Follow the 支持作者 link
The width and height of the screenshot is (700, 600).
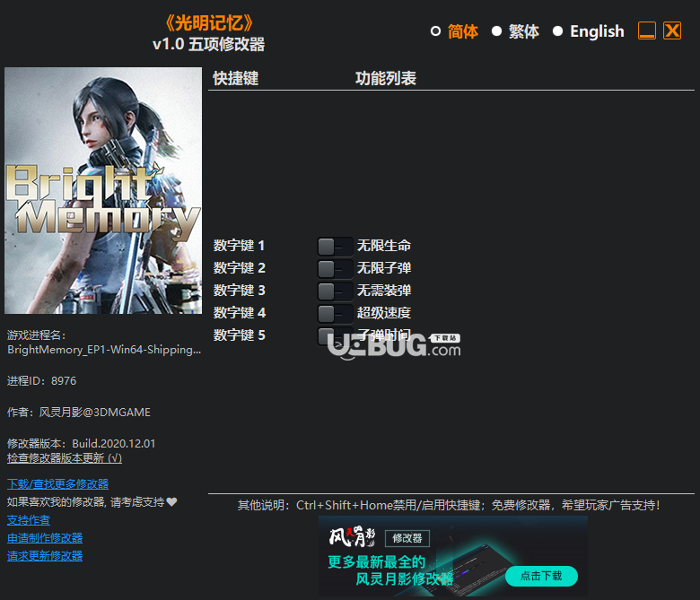[x=29, y=520]
